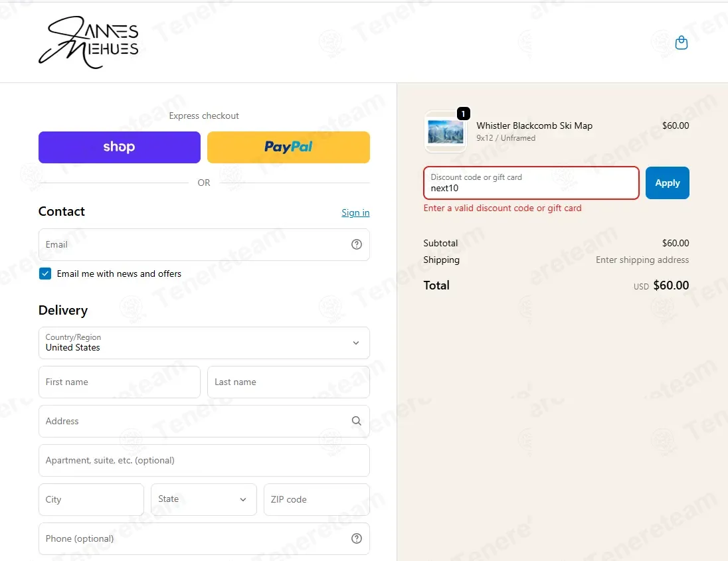Screen dimensions: 728x561
Task: Click the phone field help icon
Action: (356, 538)
